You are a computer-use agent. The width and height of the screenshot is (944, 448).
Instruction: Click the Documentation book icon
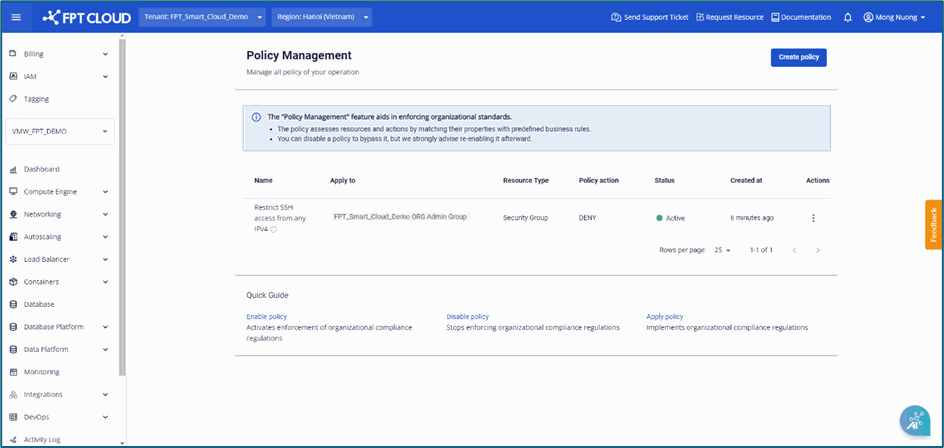(x=775, y=17)
